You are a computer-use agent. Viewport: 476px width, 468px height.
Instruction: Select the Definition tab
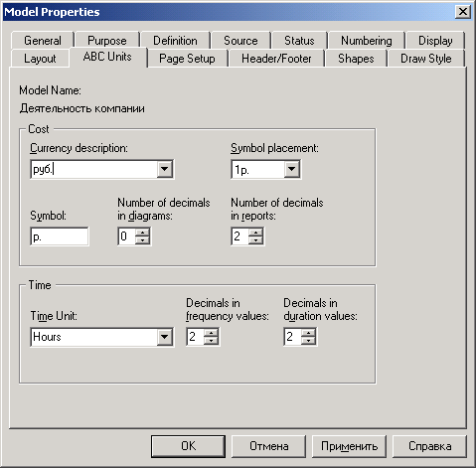175,41
